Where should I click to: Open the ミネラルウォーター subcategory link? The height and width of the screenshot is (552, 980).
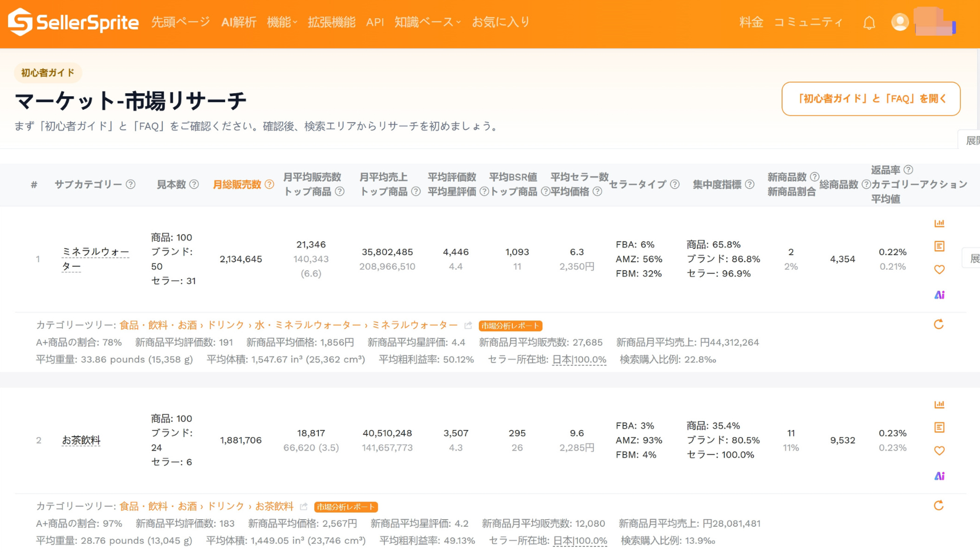(x=96, y=259)
